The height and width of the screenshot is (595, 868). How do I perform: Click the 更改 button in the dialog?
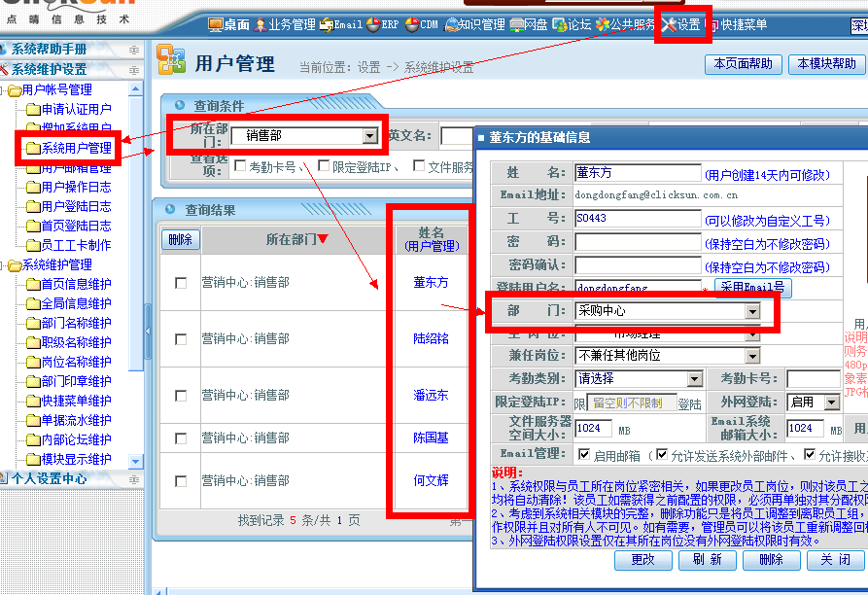point(642,560)
